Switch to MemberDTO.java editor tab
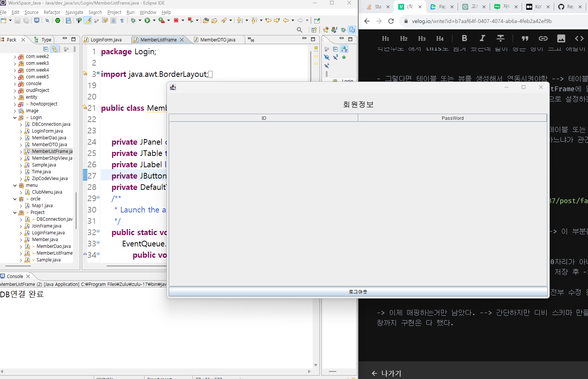 coord(218,40)
